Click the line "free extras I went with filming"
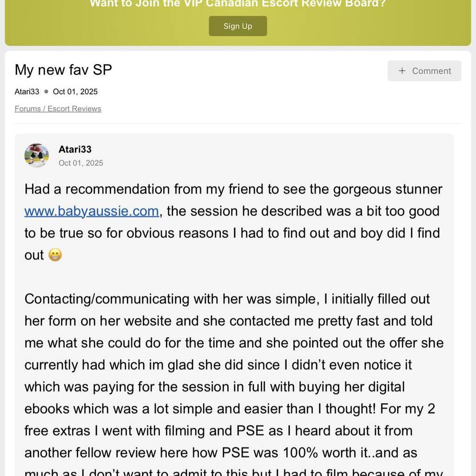The width and height of the screenshot is (476, 476). pyautogui.click(x=218, y=430)
